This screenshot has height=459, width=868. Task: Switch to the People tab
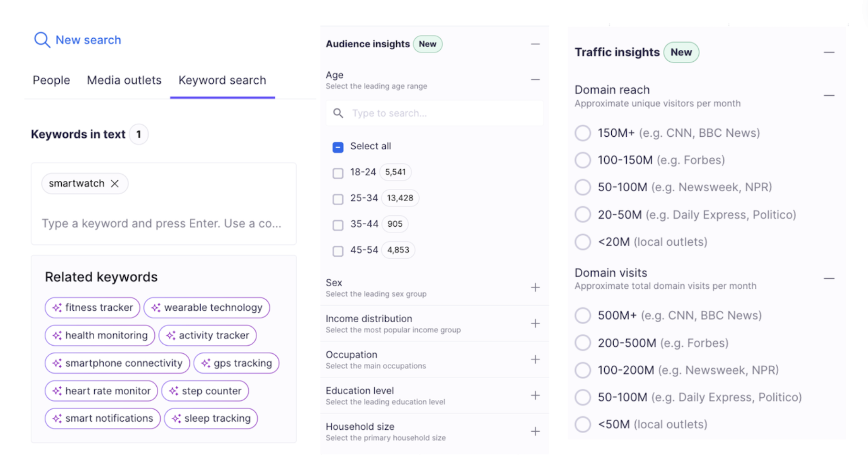click(51, 80)
